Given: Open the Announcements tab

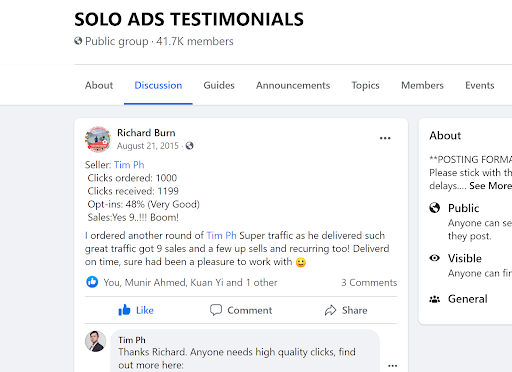Looking at the screenshot, I should tap(293, 85).
